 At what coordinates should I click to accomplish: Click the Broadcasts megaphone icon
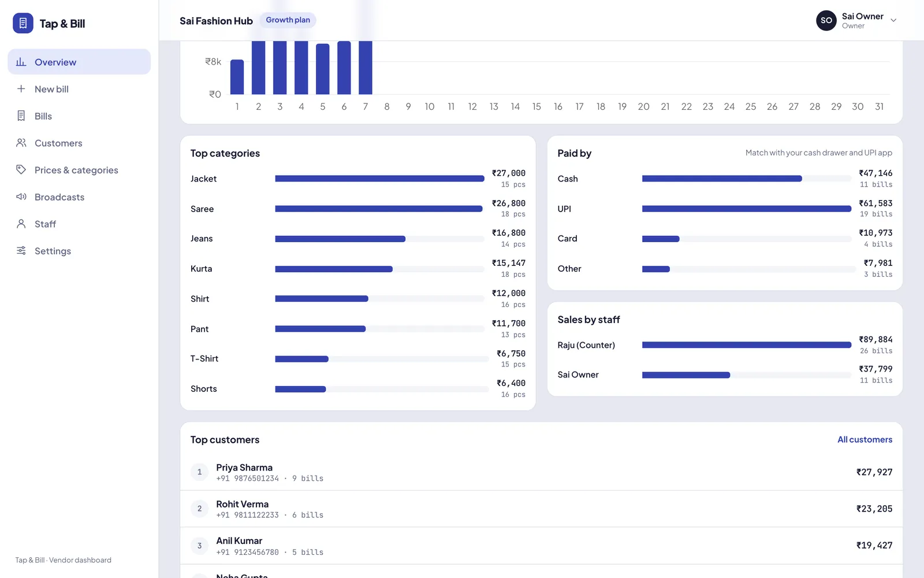21,197
